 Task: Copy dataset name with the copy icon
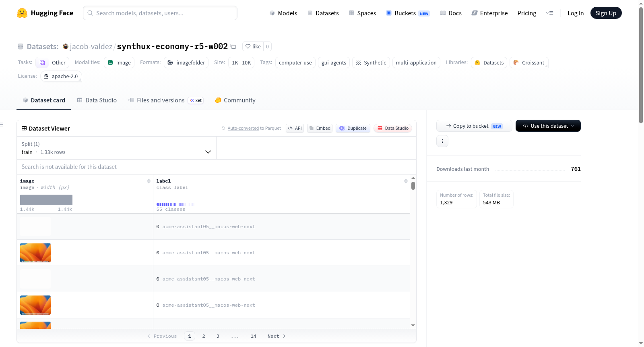(x=233, y=46)
